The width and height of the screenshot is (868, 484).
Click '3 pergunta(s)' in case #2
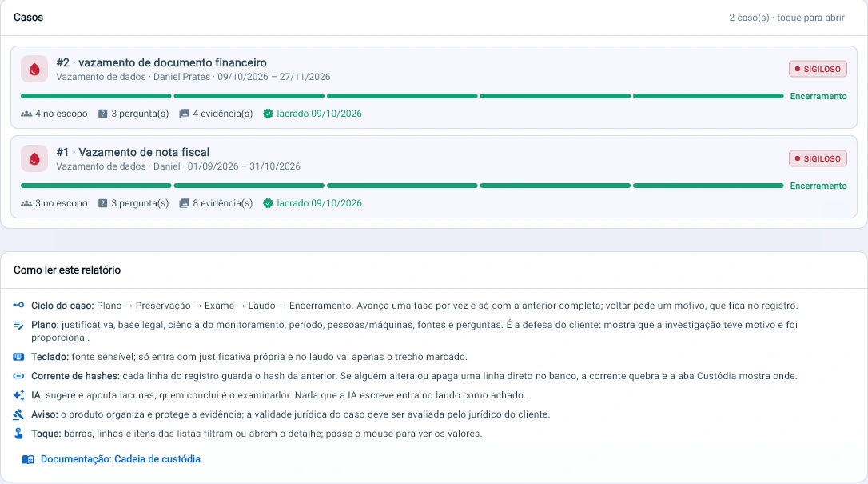pos(140,114)
